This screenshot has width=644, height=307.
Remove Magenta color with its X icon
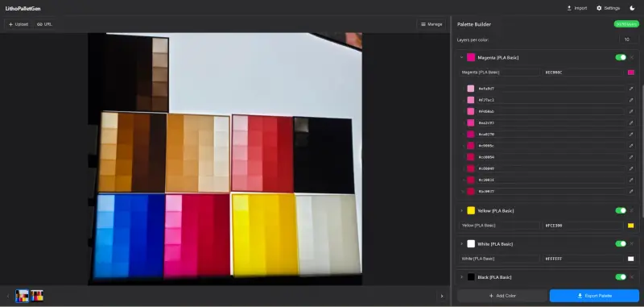coord(632,57)
